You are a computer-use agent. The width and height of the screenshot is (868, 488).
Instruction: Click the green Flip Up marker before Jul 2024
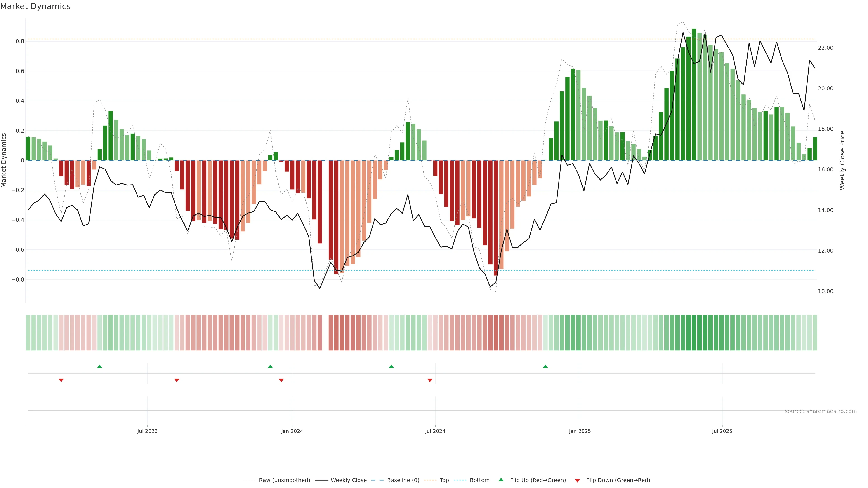(x=391, y=366)
